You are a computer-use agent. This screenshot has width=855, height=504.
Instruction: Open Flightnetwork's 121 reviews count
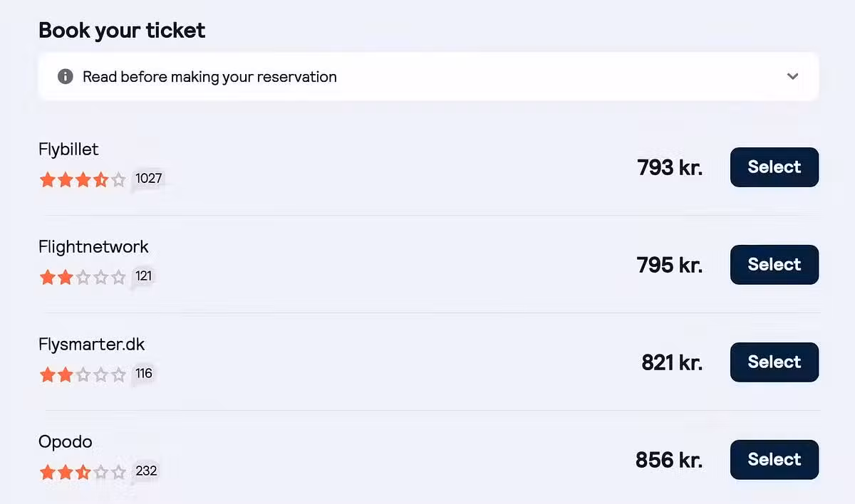[144, 276]
